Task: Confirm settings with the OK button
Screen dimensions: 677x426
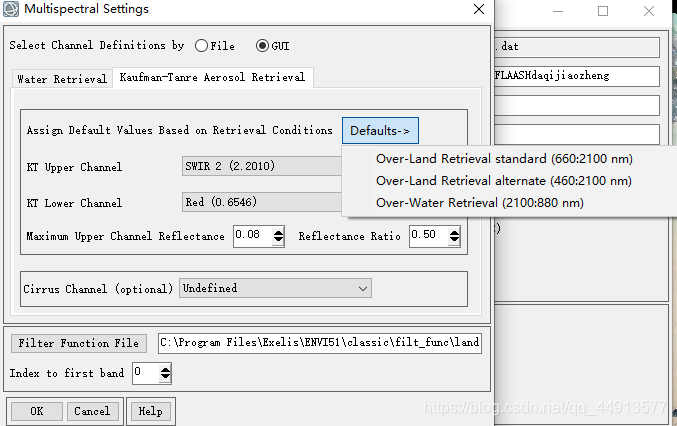Action: [x=37, y=411]
